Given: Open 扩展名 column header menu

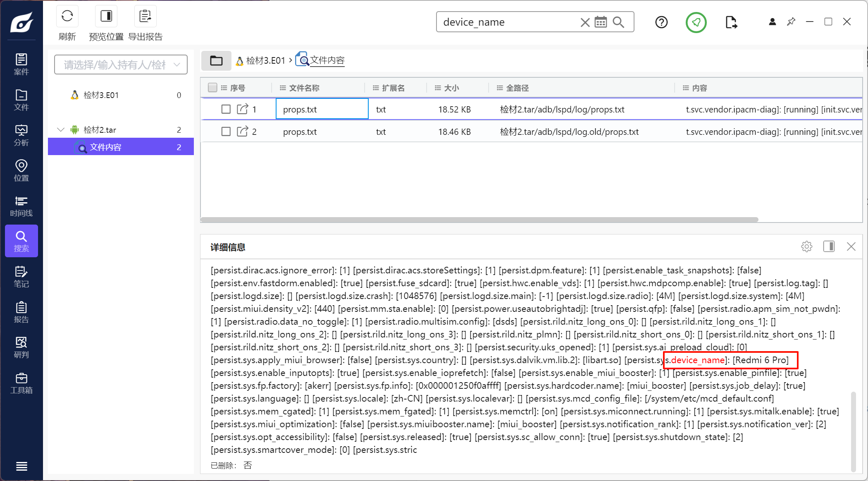Looking at the screenshot, I should 376,88.
